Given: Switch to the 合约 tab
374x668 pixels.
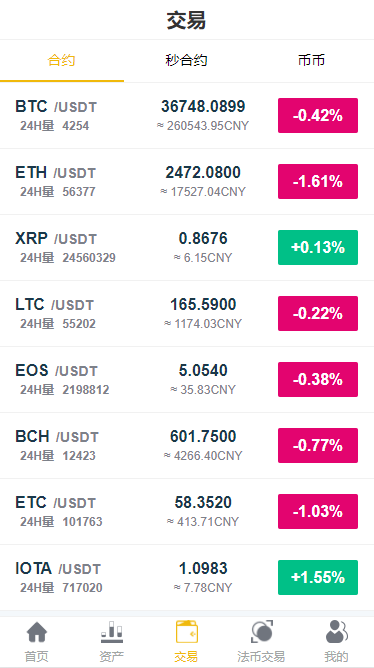Looking at the screenshot, I should [61, 60].
